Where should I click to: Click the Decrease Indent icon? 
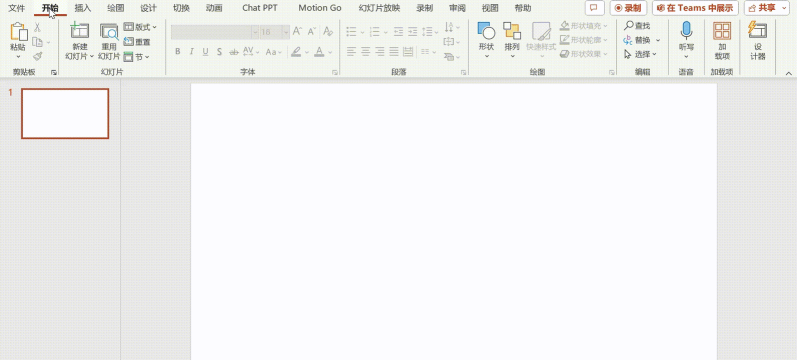point(398,32)
